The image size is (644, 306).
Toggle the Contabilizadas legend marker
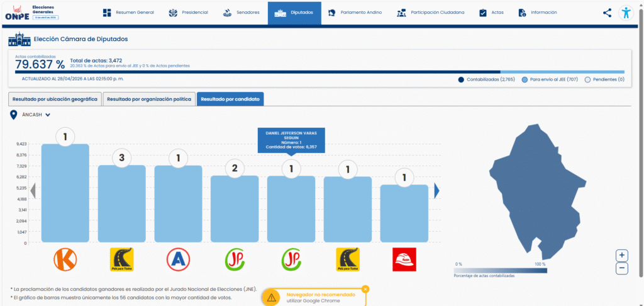(462, 80)
